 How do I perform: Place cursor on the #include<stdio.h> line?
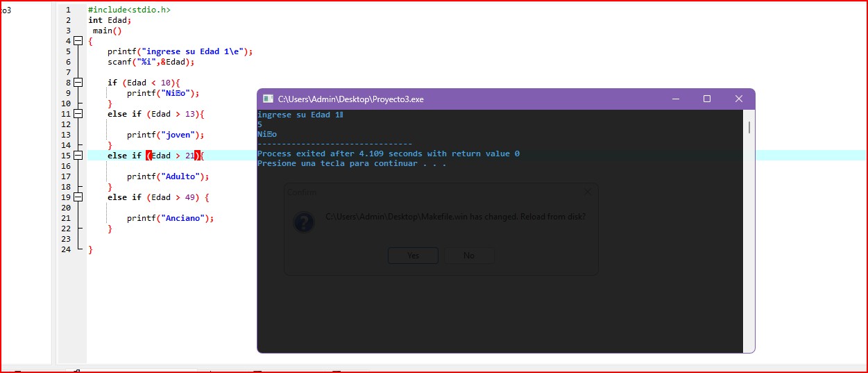(129, 10)
